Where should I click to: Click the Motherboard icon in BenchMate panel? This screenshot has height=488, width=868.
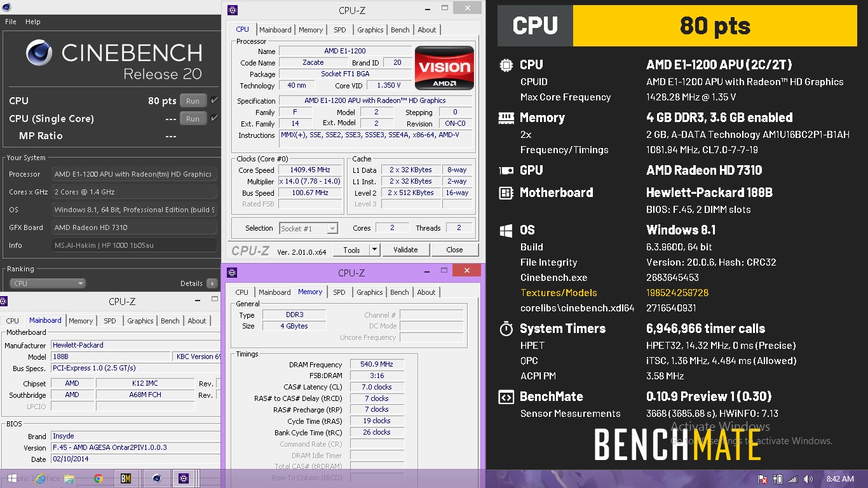506,193
